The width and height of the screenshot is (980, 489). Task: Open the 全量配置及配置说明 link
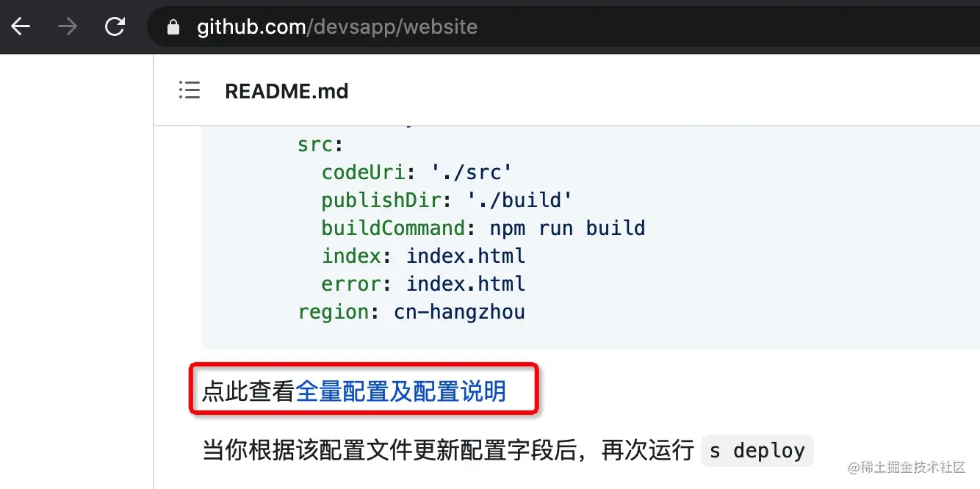400,391
